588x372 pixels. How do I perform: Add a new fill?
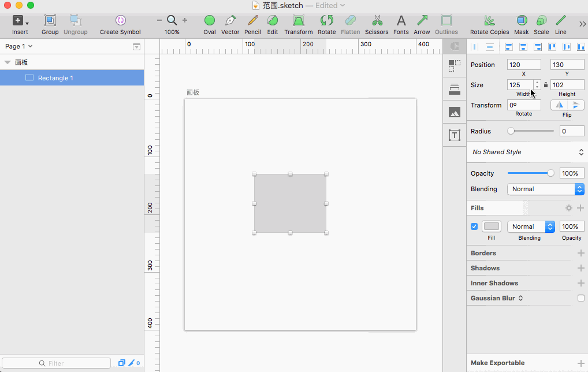tap(580, 208)
